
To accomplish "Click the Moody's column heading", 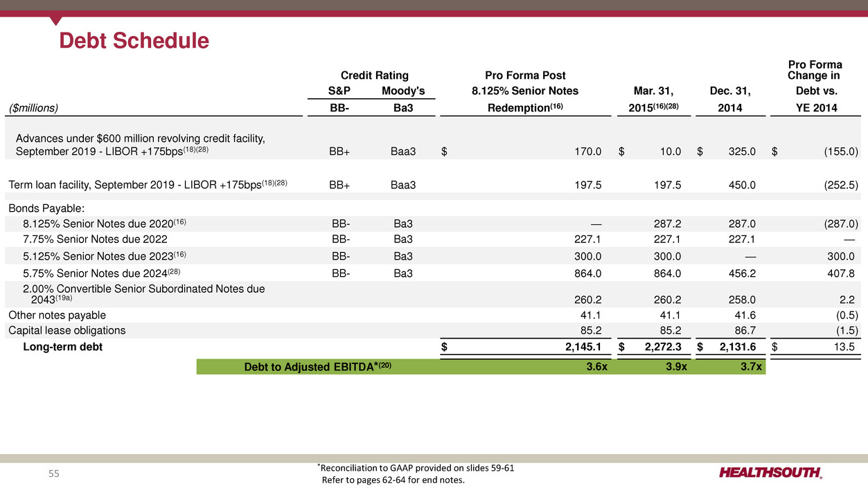I will [x=402, y=91].
